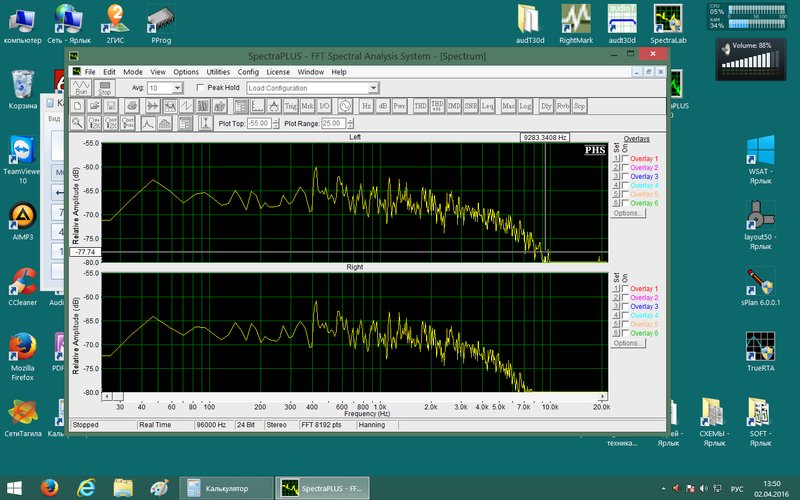Viewport: 800px width, 500px height.
Task: Open the License menu
Action: click(x=278, y=72)
